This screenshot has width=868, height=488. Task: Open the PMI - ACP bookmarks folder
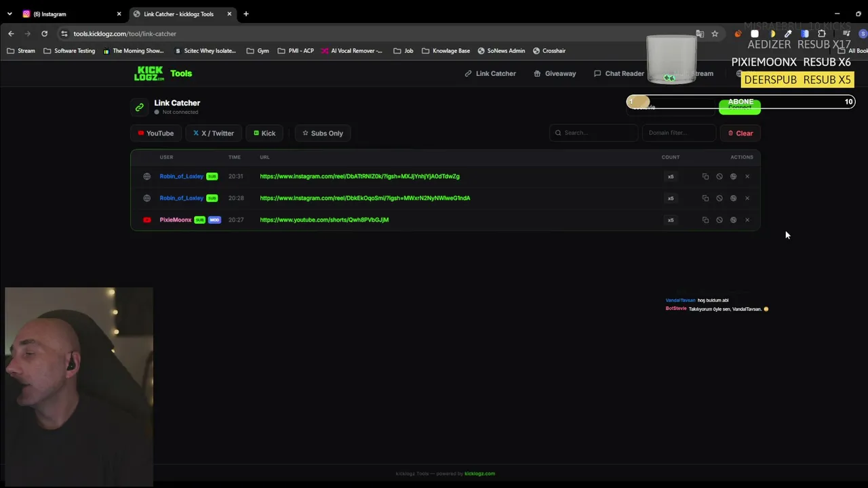coord(296,51)
